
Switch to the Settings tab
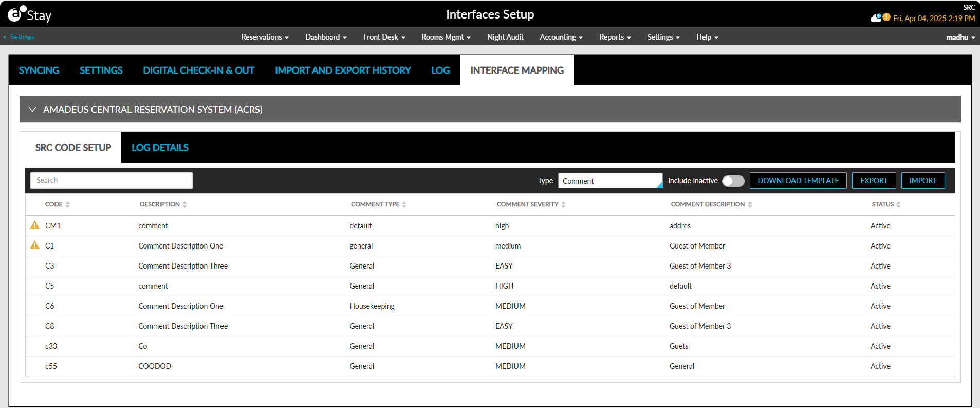click(x=101, y=70)
